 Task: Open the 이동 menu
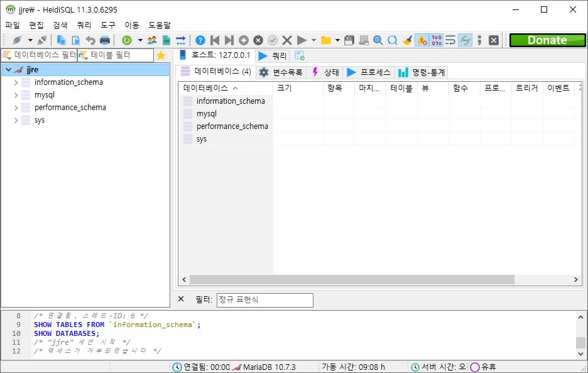click(x=132, y=25)
